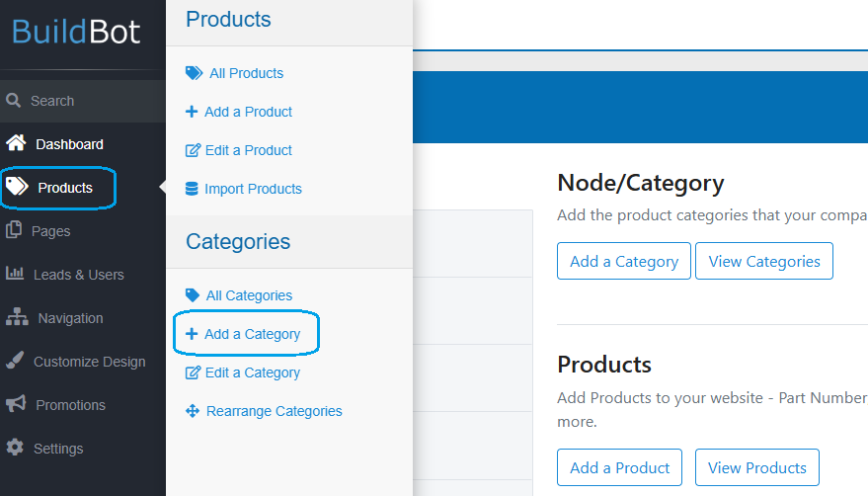Choose Edit a Category menu entry

point(243,372)
